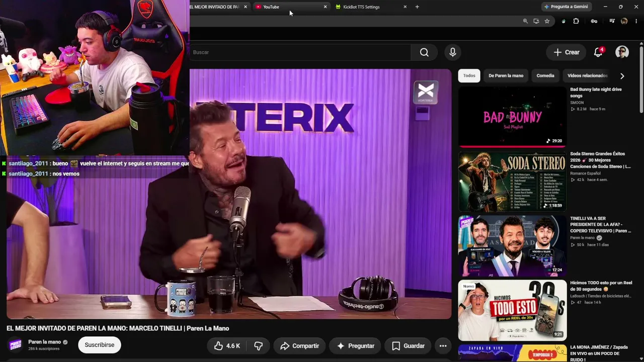The height and width of the screenshot is (362, 644).
Task: Open the YouTube account avatar menu
Action: (x=622, y=52)
